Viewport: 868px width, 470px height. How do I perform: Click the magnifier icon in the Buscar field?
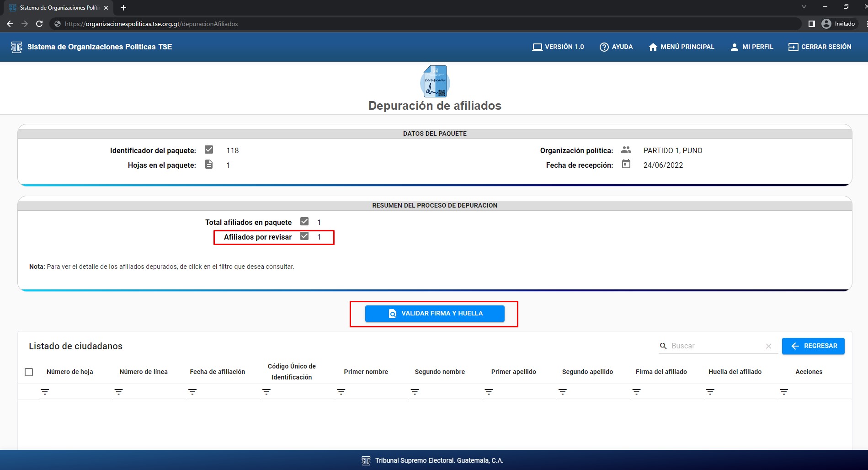pyautogui.click(x=663, y=346)
